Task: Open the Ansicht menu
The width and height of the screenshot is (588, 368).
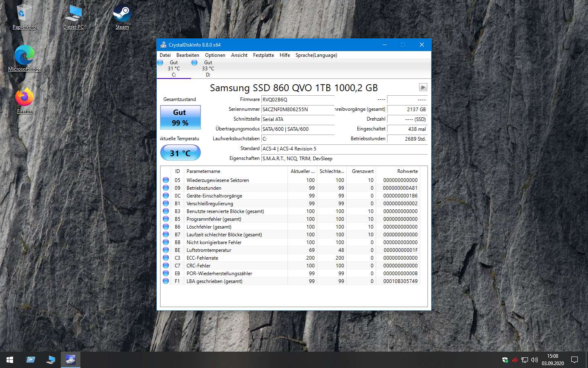Action: coord(239,55)
